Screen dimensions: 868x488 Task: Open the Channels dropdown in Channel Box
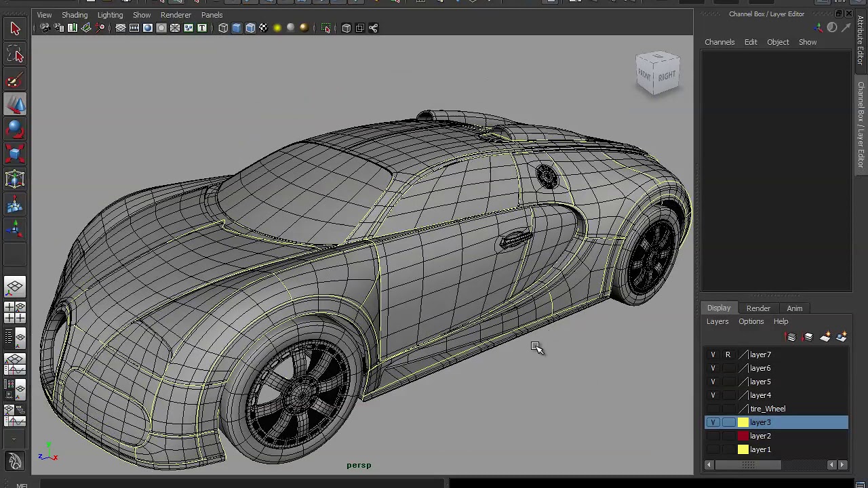pyautogui.click(x=719, y=42)
